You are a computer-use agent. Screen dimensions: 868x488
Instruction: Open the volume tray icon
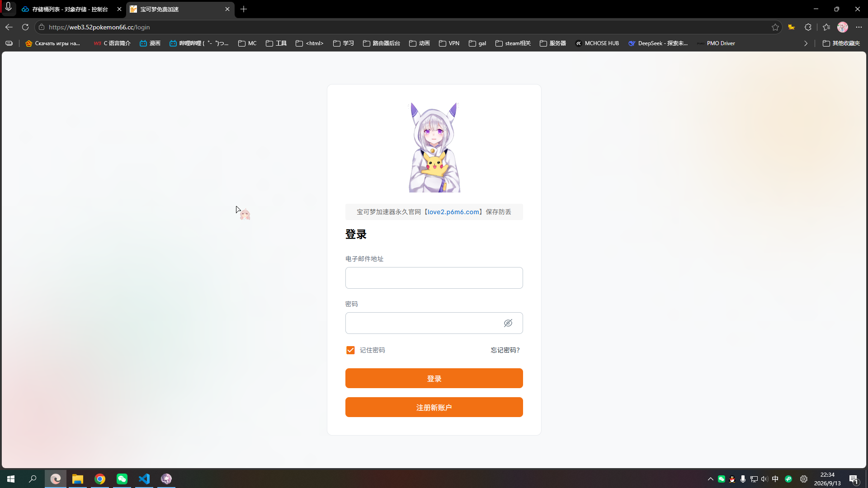tap(764, 479)
